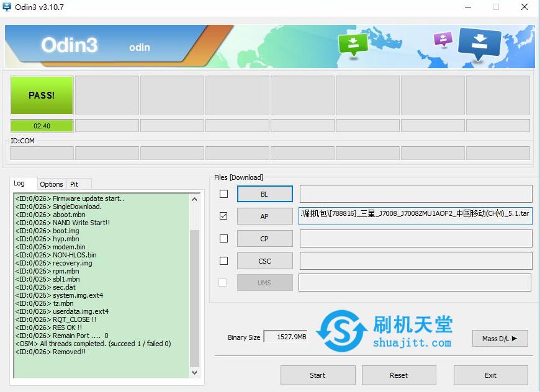Click the 'Binary Size' label
Screen dimensions: 540x392
[x=244, y=337]
